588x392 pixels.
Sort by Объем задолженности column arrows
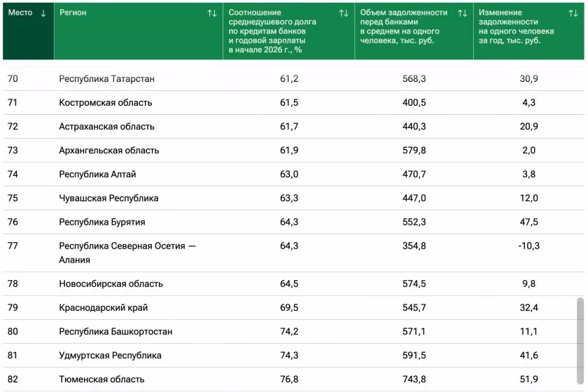point(462,13)
